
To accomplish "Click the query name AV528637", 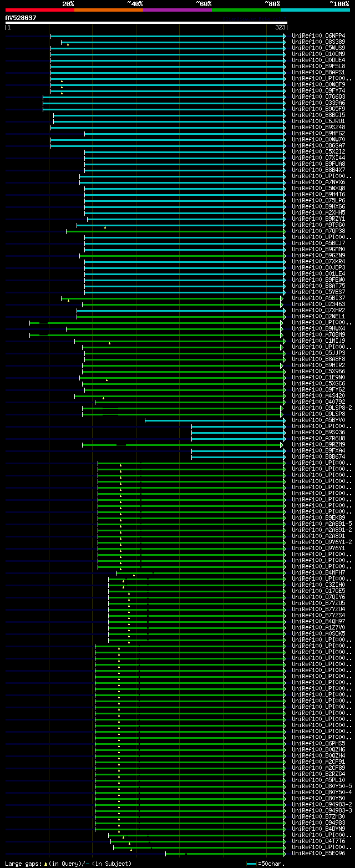I will 21,18.
